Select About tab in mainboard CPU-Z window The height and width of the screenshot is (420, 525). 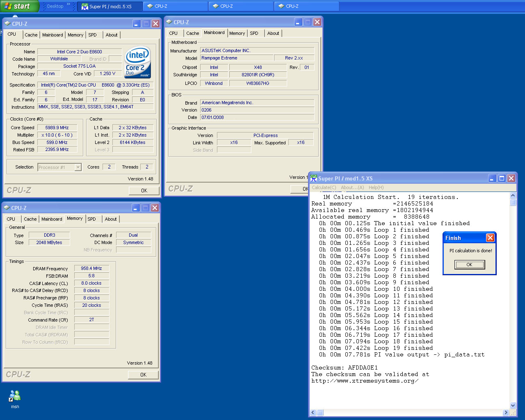click(273, 34)
